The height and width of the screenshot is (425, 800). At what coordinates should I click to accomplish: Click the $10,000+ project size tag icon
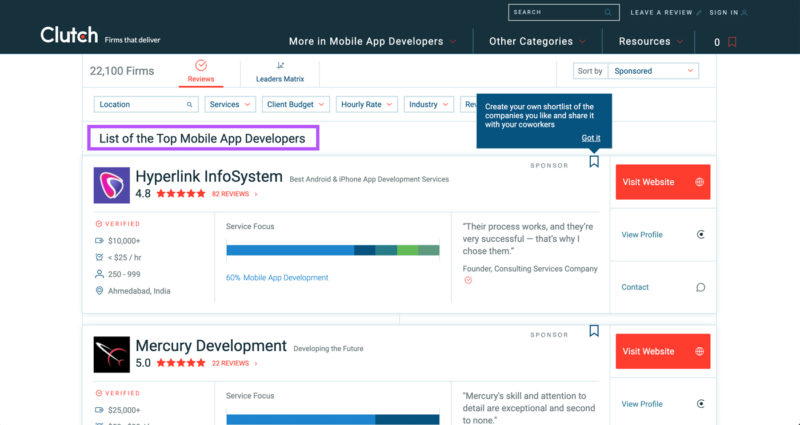(x=99, y=241)
